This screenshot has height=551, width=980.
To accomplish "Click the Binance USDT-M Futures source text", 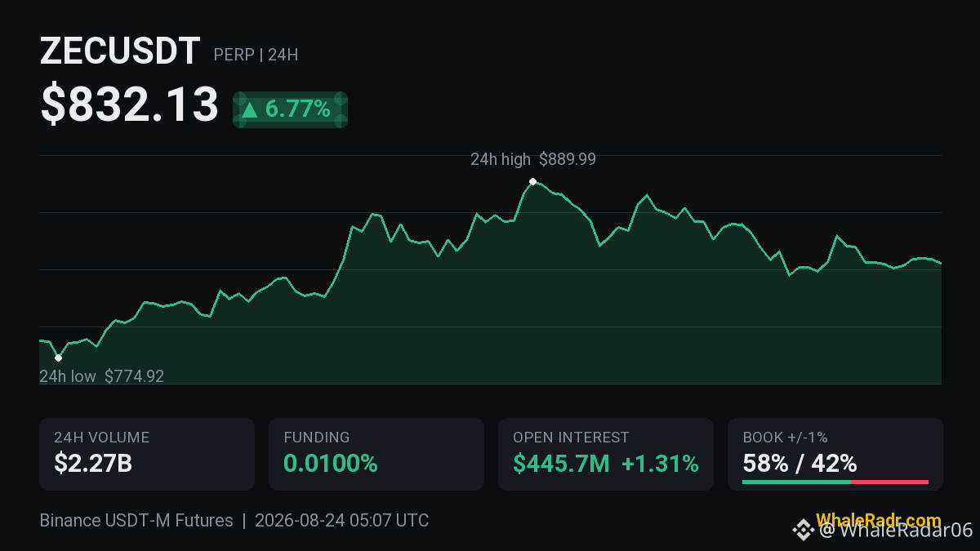I will 136,520.
